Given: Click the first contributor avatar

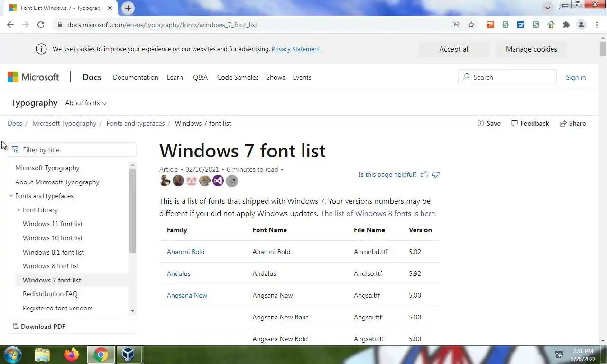Looking at the screenshot, I should [165, 181].
